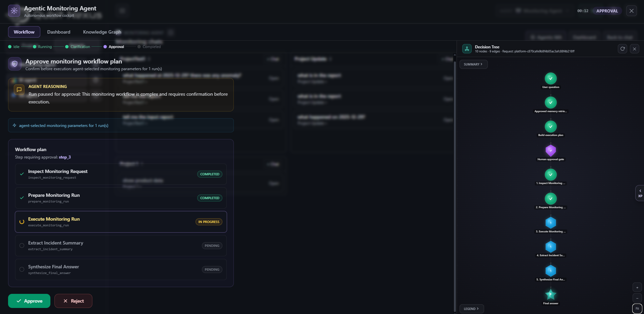The width and height of the screenshot is (644, 314).
Task: Select the Idle stage indicator
Action: pyautogui.click(x=14, y=47)
